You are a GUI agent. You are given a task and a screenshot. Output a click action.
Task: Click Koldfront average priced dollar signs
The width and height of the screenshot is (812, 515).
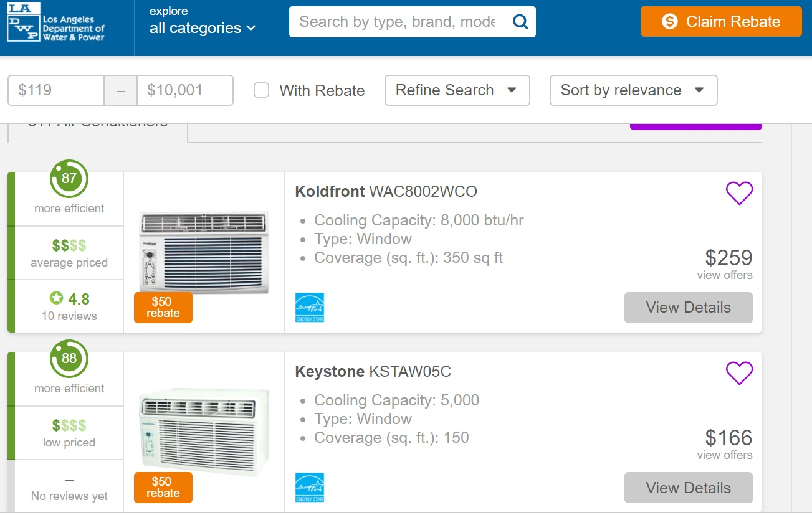point(69,246)
